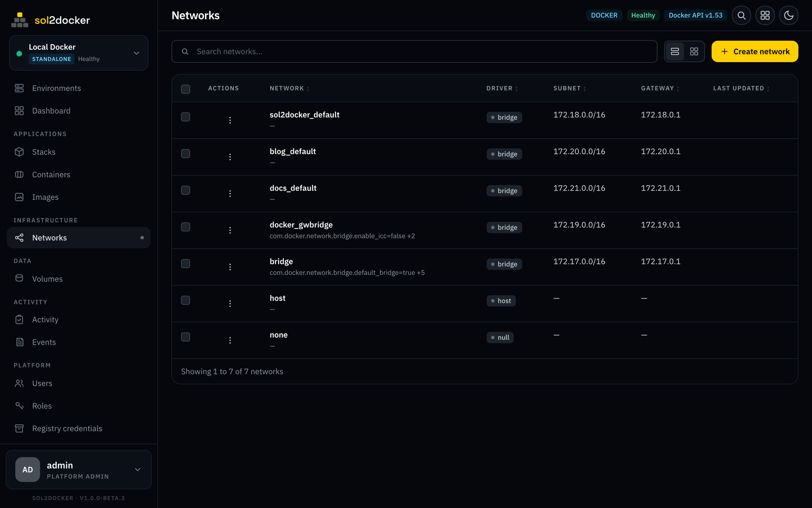This screenshot has height=508, width=812.
Task: Open Registry credentials page
Action: [79, 428]
